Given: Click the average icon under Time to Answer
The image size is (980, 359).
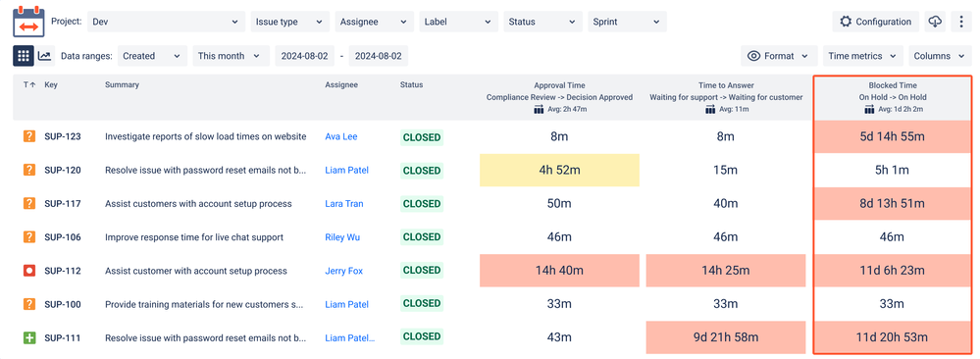Looking at the screenshot, I should pos(710,110).
